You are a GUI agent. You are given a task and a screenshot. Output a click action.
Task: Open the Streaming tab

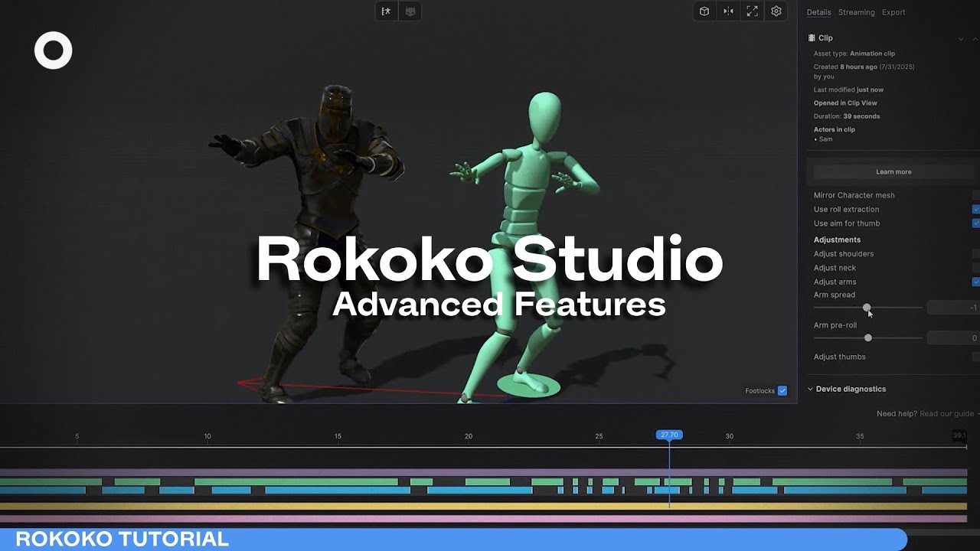(856, 12)
